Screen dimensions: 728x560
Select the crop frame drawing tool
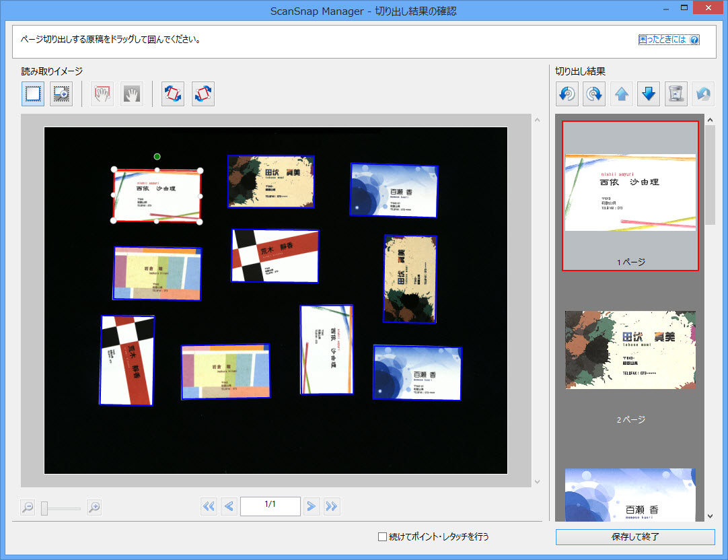pos(33,94)
